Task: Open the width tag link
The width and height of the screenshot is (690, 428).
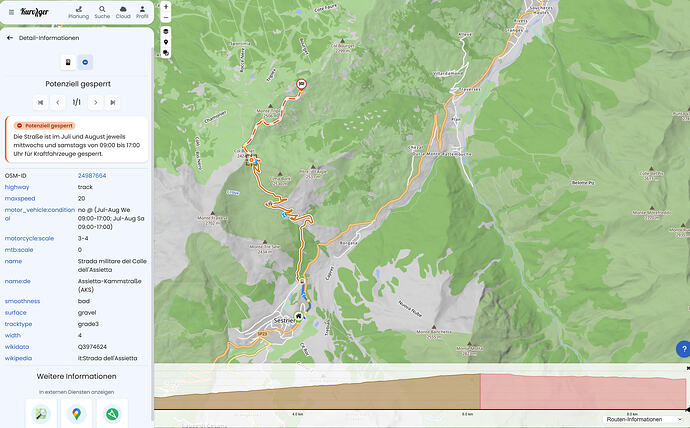Action: (x=13, y=335)
